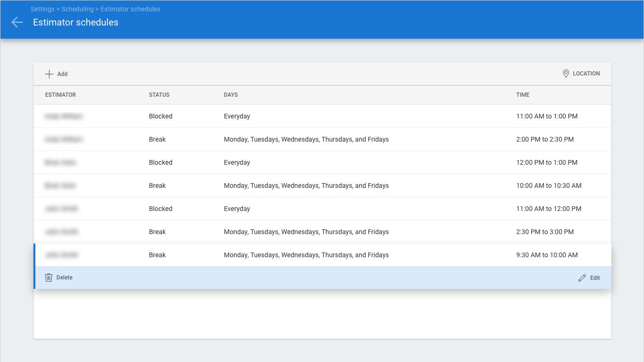Click the Delete text in selected row
This screenshot has width=644, height=362.
[x=65, y=278]
